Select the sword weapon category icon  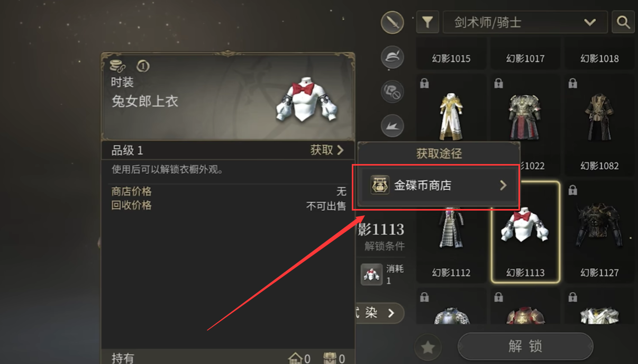click(x=392, y=22)
